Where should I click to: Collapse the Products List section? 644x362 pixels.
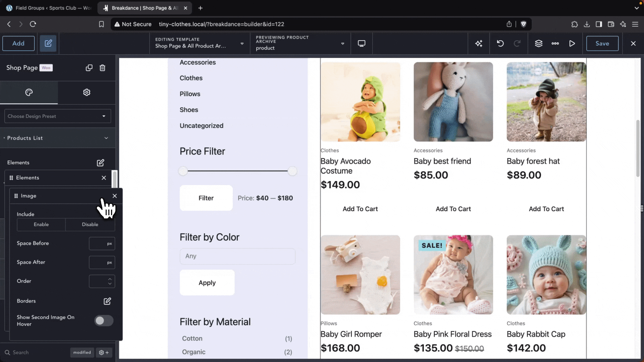(106, 138)
